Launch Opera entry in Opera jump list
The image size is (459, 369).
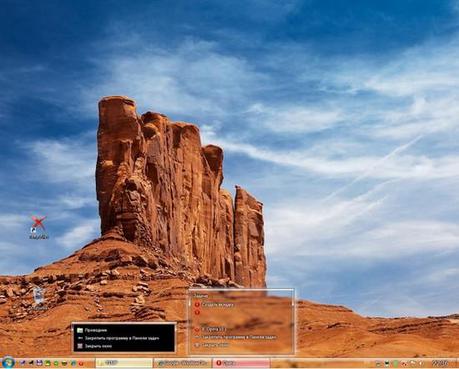coord(242,329)
